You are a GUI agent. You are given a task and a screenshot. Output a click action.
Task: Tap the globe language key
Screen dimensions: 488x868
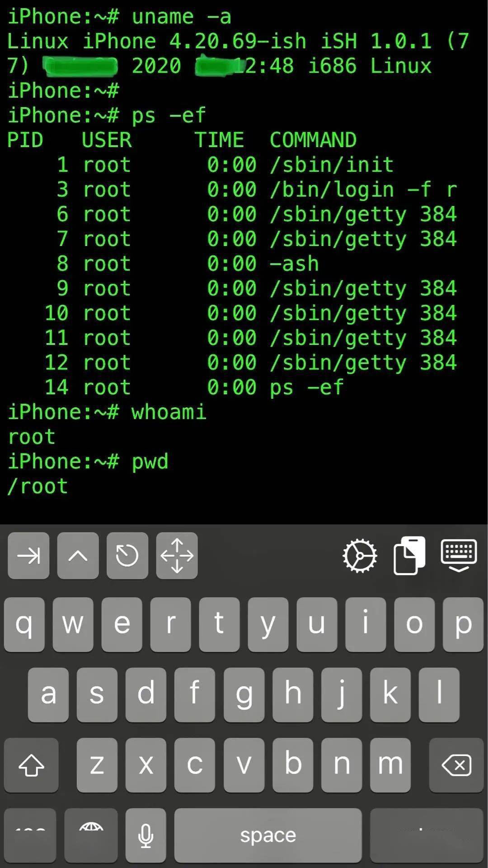tap(91, 835)
